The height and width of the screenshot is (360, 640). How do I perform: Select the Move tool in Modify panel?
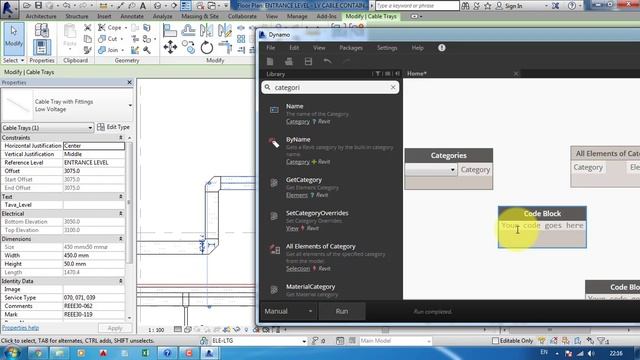pyautogui.click(x=170, y=47)
